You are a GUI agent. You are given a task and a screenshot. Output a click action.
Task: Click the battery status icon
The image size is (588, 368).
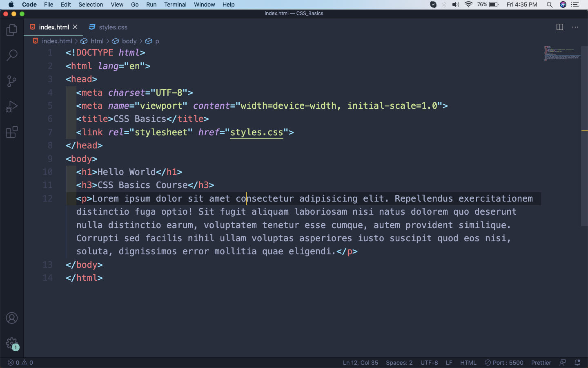click(494, 4)
